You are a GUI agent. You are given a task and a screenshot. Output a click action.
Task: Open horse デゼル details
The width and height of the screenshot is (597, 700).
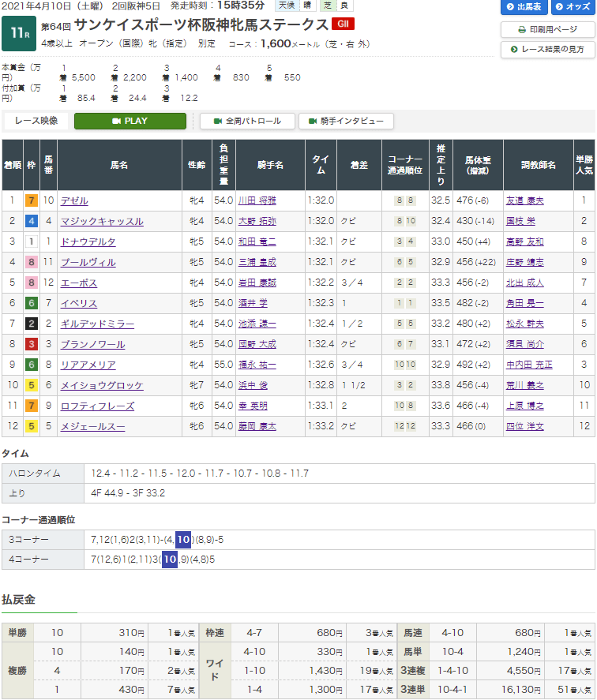74,201
